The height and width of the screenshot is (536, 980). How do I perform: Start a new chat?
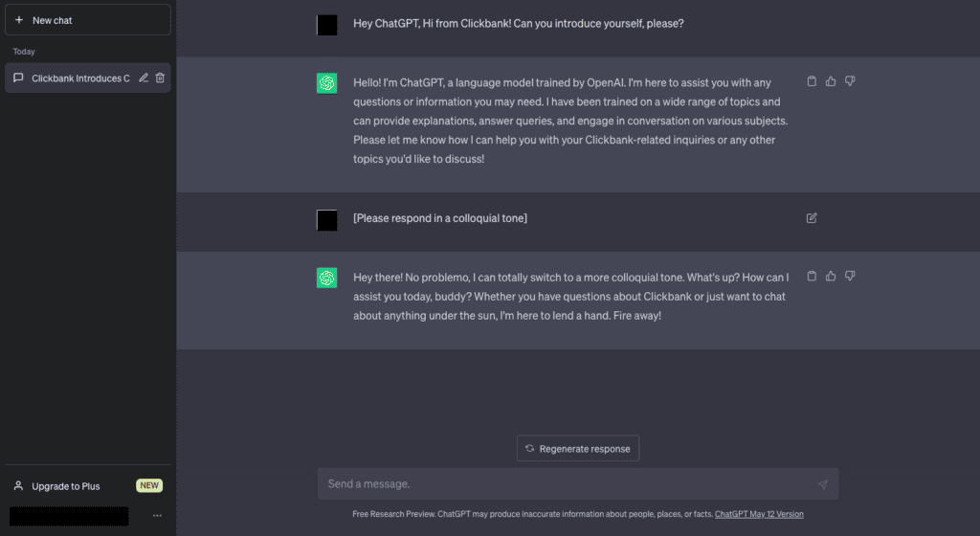click(87, 20)
